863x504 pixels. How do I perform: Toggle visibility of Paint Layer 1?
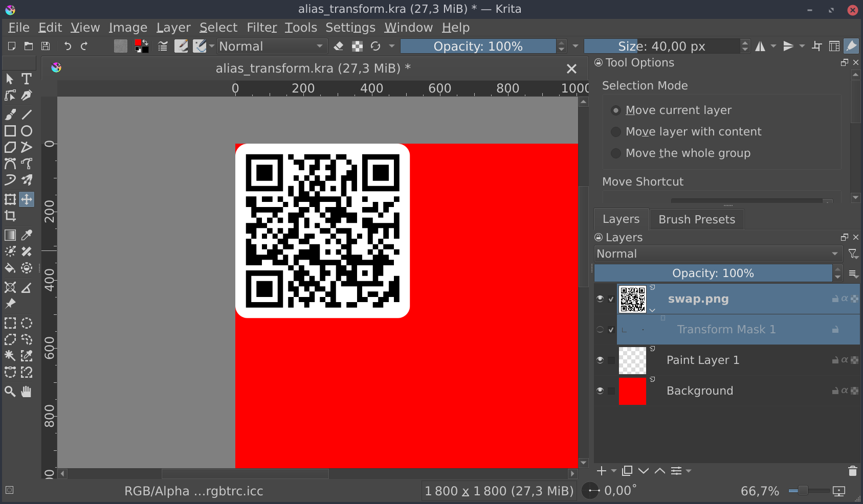click(600, 360)
